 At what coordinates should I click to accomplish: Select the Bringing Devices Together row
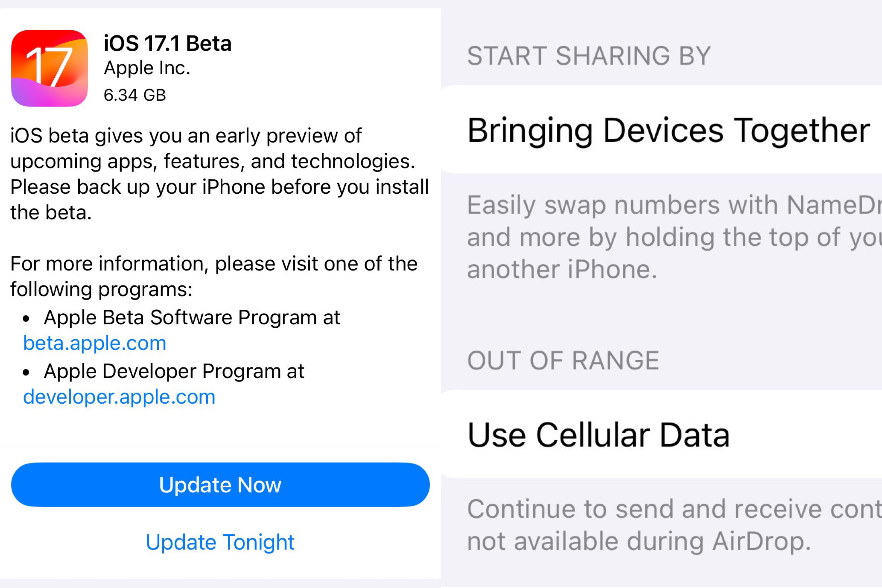click(662, 129)
